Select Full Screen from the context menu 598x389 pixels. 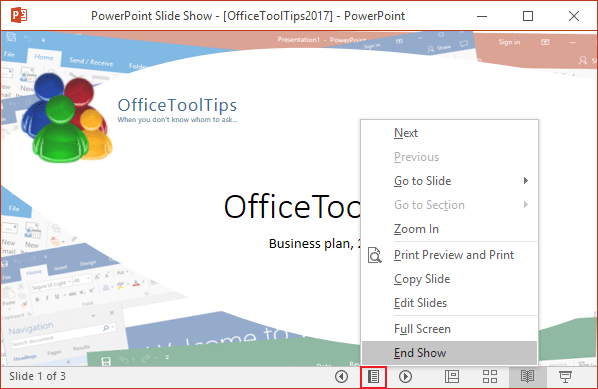pyautogui.click(x=449, y=329)
